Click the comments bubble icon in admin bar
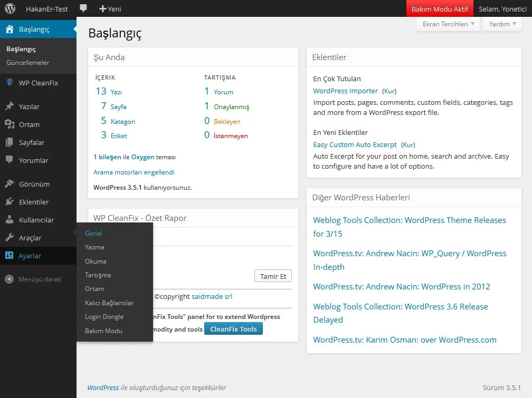Viewport: 532px width, 398px height. point(83,8)
